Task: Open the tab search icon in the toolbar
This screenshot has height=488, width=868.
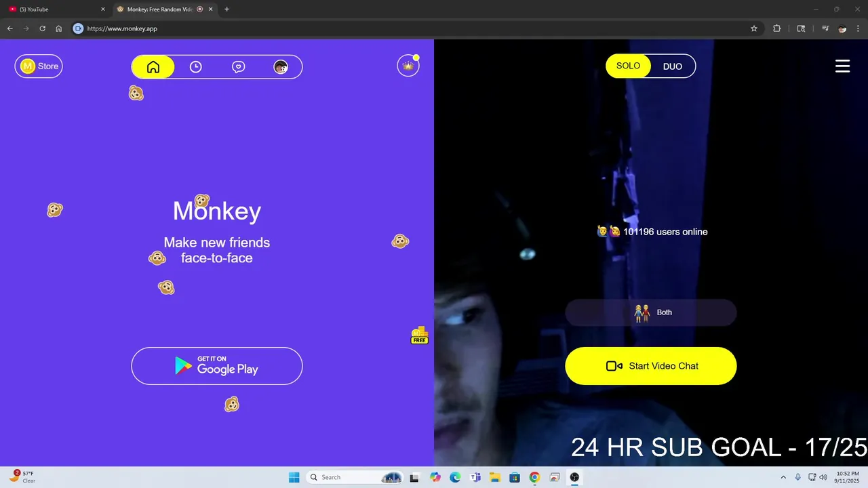Action: pos(801,28)
